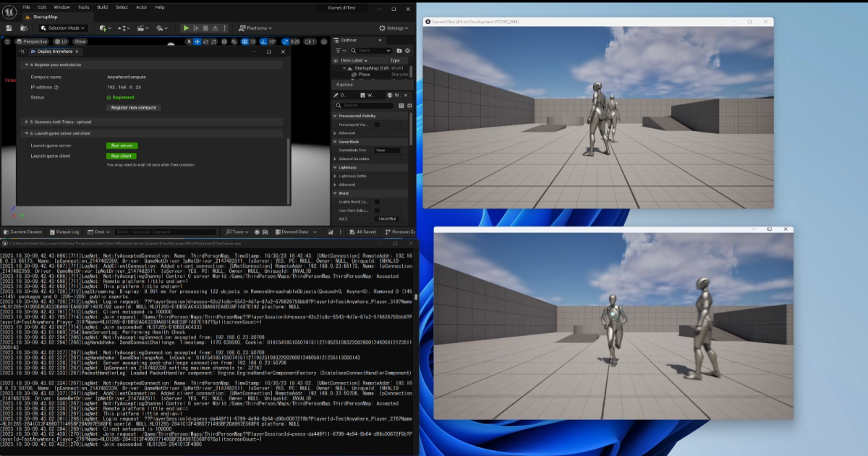Screen dimensions: 868x456
Task: Open the Outliner filter dropdown
Action: (x=339, y=51)
